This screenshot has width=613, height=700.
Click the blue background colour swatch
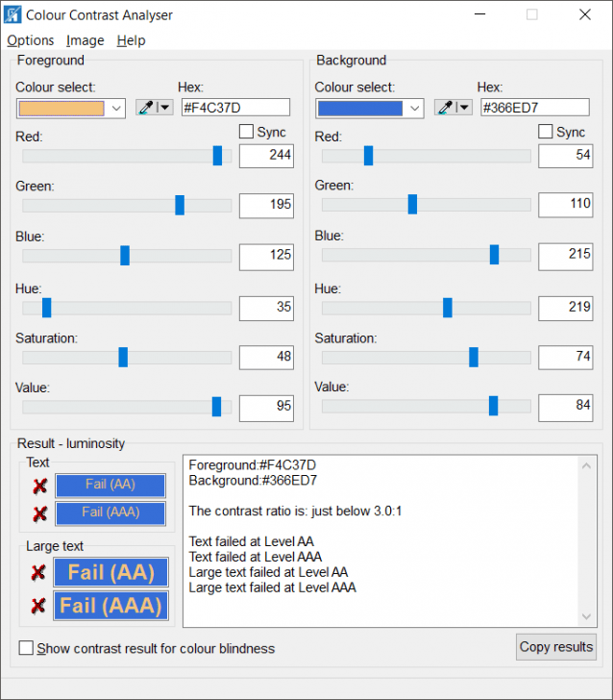(x=360, y=108)
